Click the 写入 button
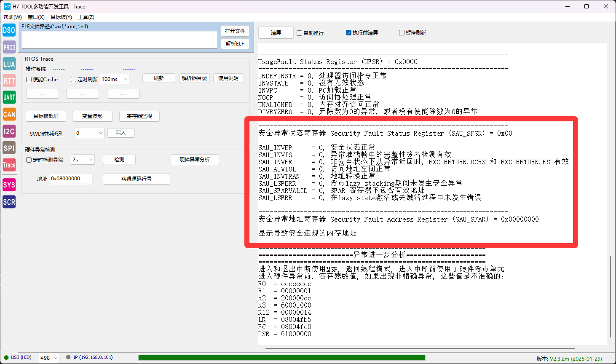The height and width of the screenshot is (364, 616). tap(121, 133)
